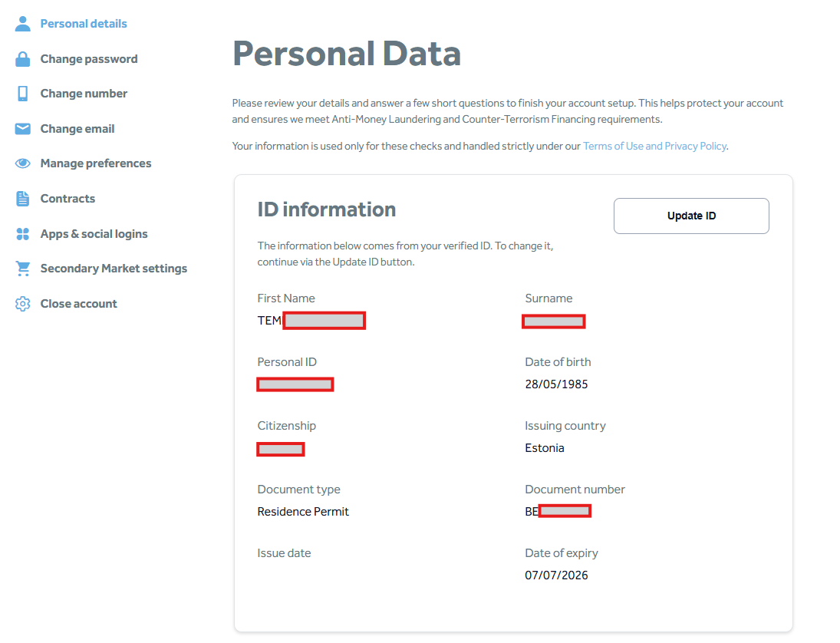Screen dimensions: 840x643
Task: Select Apps & social logins
Action: tap(94, 234)
